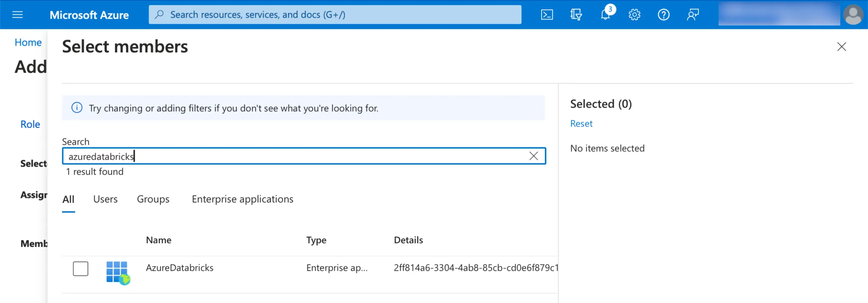Close the Select members panel
Screen dimensions: 868x303
click(x=841, y=47)
